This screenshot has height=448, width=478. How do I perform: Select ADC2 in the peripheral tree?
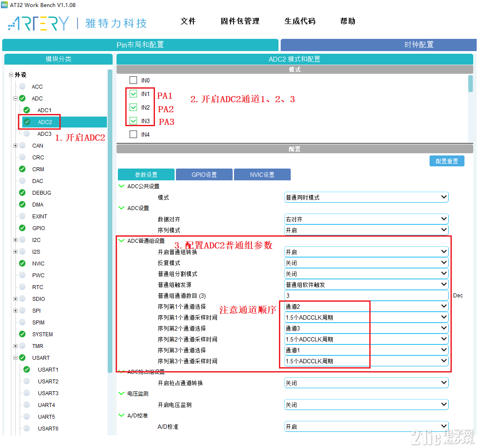pyautogui.click(x=45, y=122)
